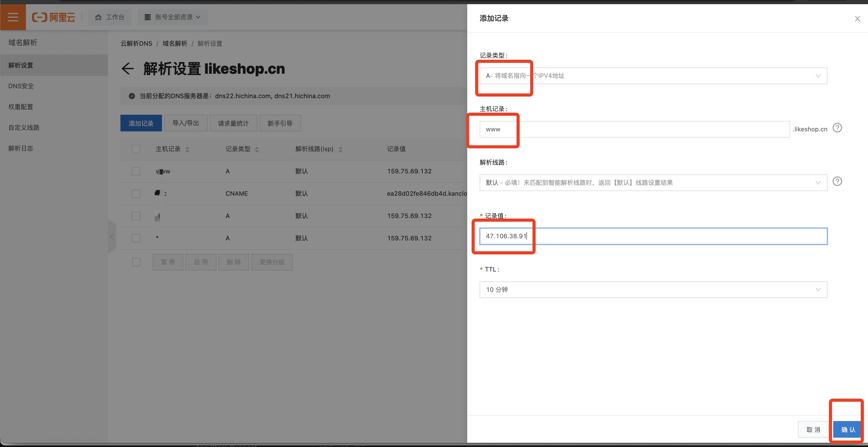Click the help icon next to 解析线路 dropdown
The image size is (868, 447).
pyautogui.click(x=837, y=181)
